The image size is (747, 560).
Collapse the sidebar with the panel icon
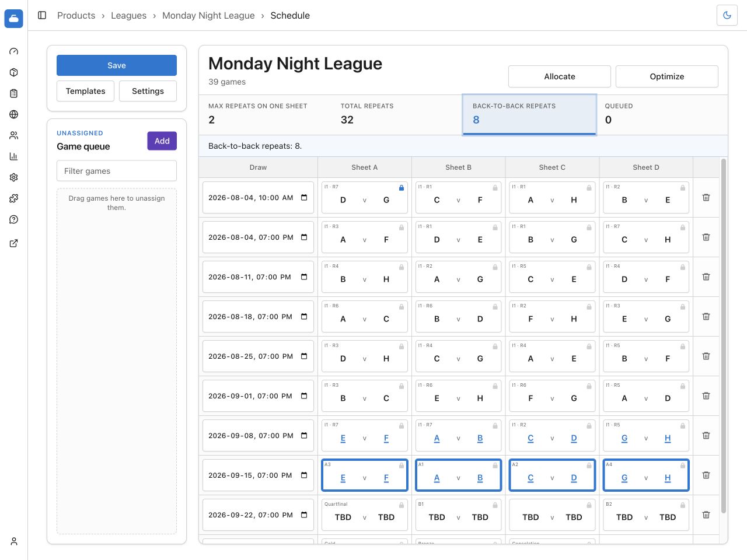[42, 15]
